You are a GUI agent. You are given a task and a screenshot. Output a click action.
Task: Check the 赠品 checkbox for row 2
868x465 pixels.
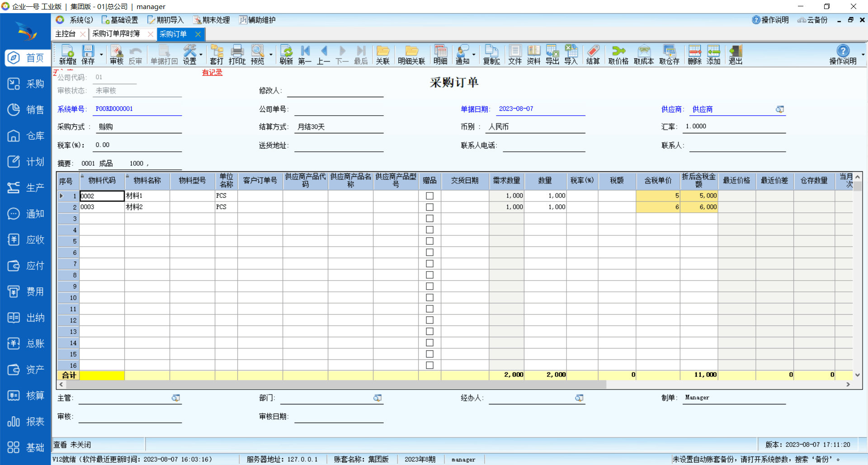click(429, 207)
